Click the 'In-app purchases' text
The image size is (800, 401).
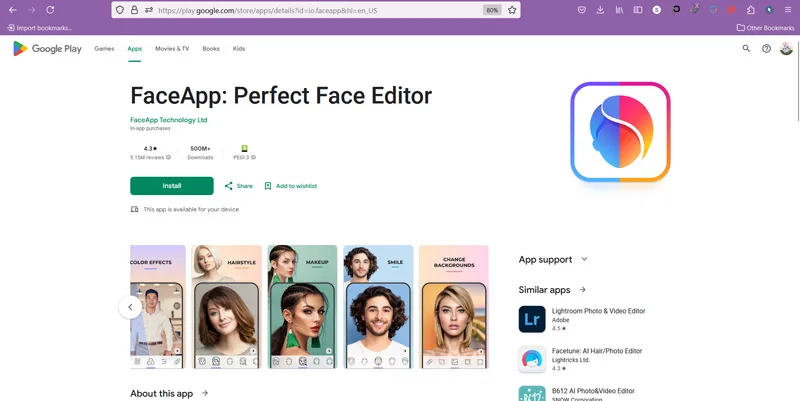click(x=150, y=129)
